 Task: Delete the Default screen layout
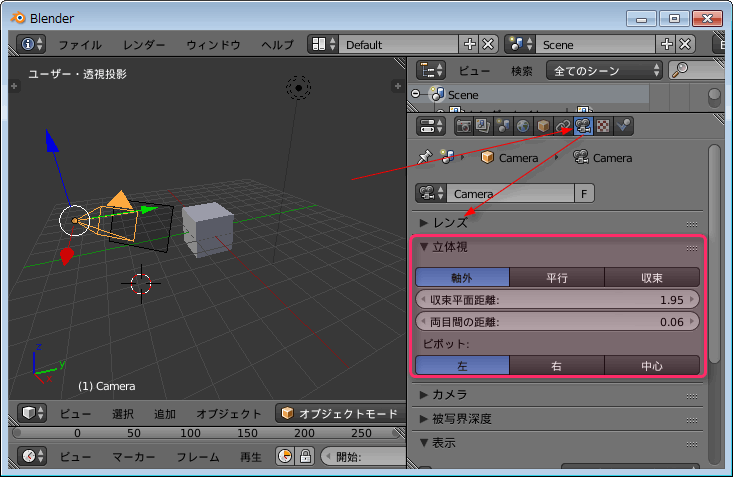click(x=488, y=44)
